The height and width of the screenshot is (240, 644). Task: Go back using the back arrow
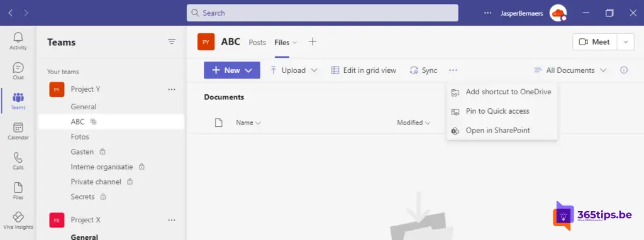(11, 13)
